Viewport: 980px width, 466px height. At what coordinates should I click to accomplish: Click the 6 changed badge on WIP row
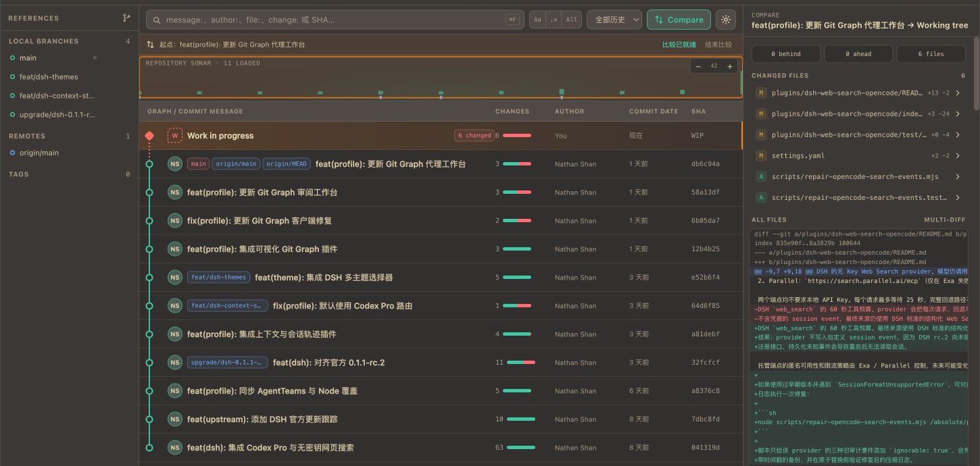pyautogui.click(x=474, y=136)
